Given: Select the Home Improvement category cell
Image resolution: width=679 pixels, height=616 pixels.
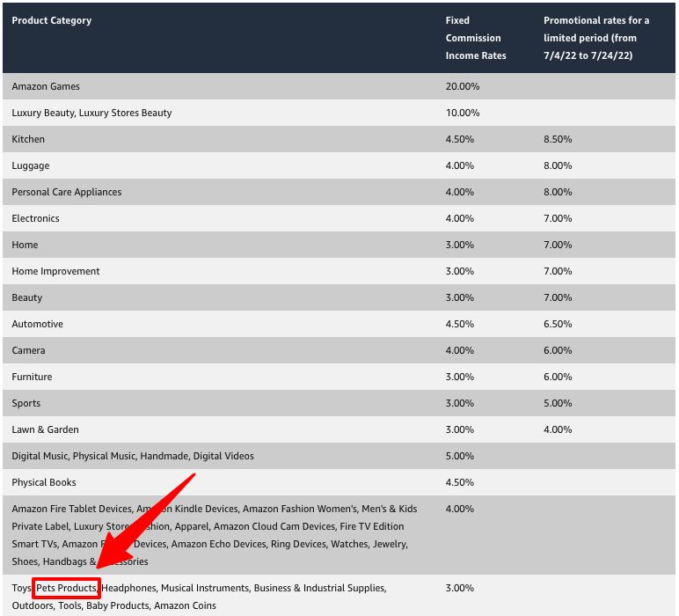Looking at the screenshot, I should click(56, 271).
